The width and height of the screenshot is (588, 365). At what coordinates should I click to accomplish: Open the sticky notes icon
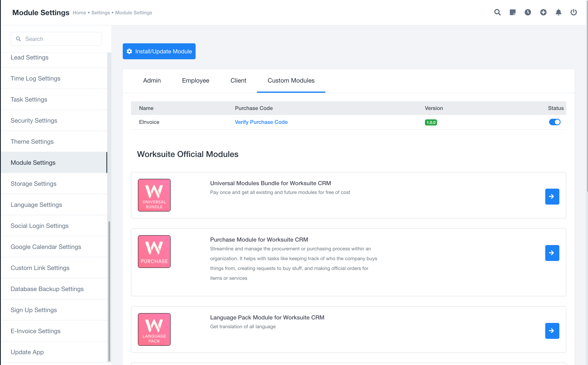513,12
